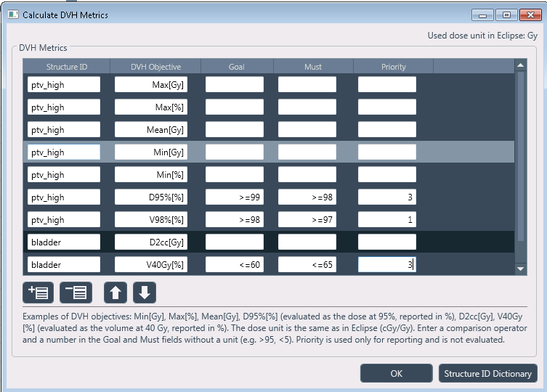Image resolution: width=547 pixels, height=392 pixels.
Task: Click the Priority field in Min[%] row
Action: [x=387, y=175]
